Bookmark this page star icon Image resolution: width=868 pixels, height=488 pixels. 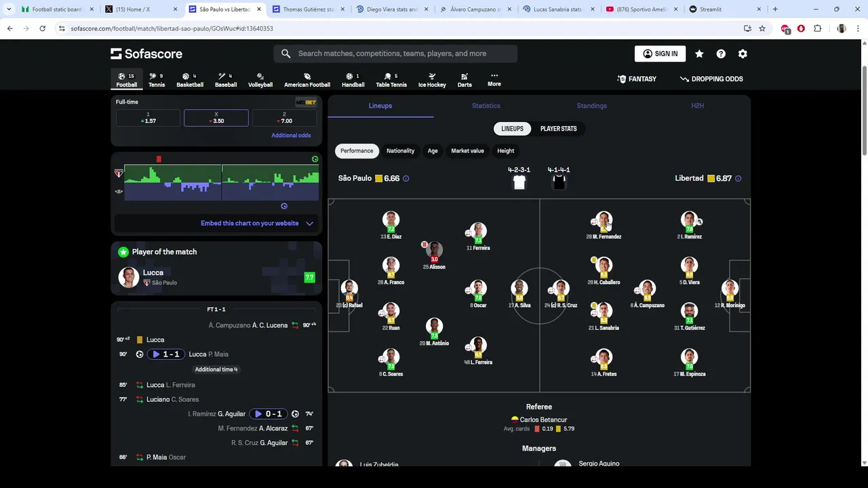point(762,28)
